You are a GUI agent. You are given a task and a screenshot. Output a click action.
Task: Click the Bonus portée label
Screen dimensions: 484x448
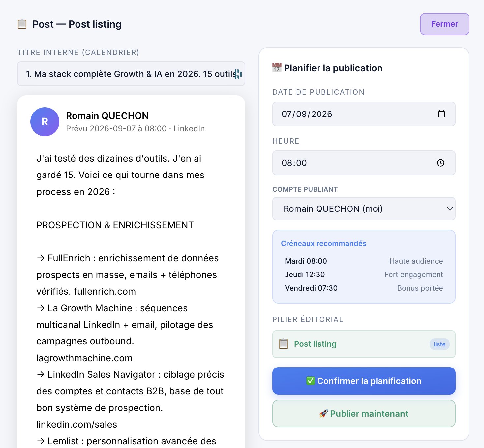[x=420, y=288]
